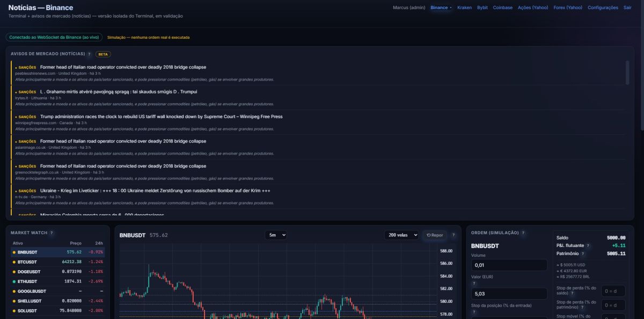The width and height of the screenshot is (644, 319).
Task: Open Ukraine Liveticker headline from n-tv.de
Action: click(x=155, y=191)
